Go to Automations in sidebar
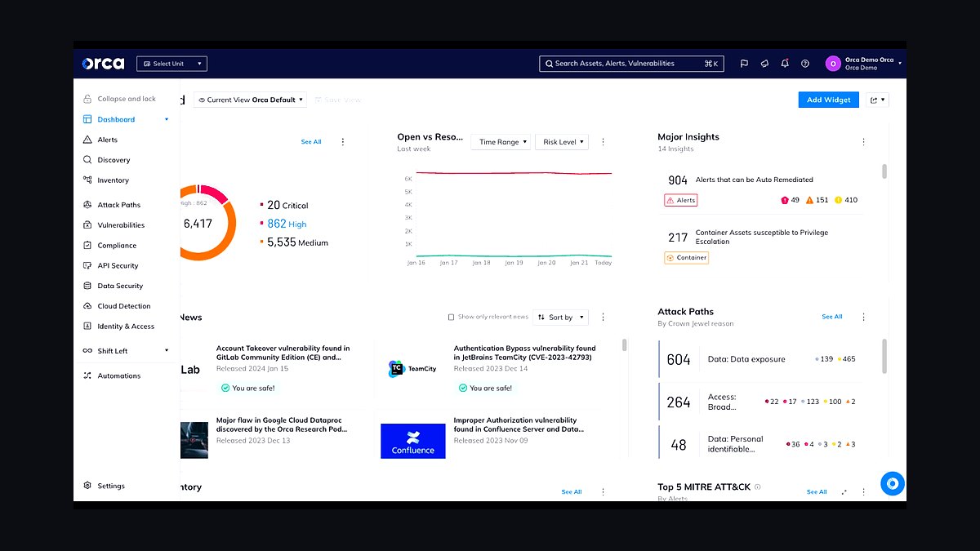 point(119,375)
